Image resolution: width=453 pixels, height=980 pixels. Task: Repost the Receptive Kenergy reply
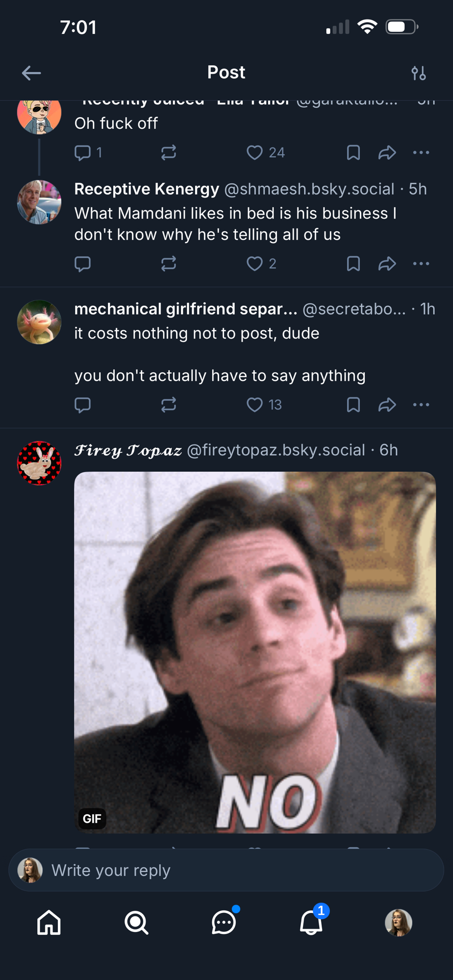[168, 264]
